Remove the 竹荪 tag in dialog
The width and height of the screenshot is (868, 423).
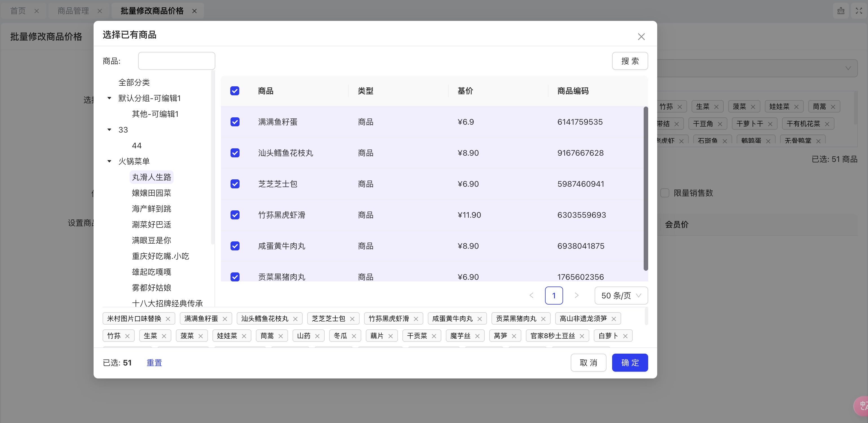click(127, 336)
